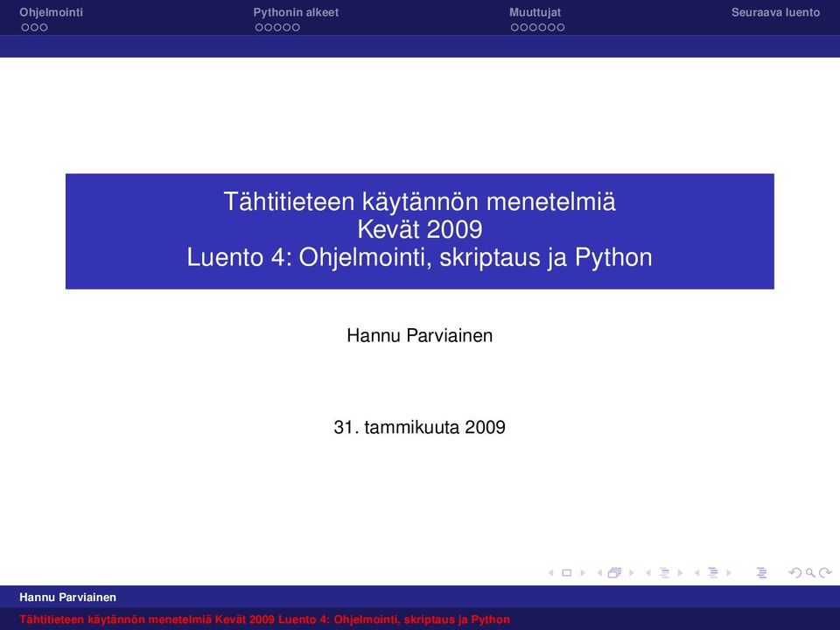Select second slide dot under Pythonin alkeet
Viewport: 840px width, 630px height.
[269, 27]
